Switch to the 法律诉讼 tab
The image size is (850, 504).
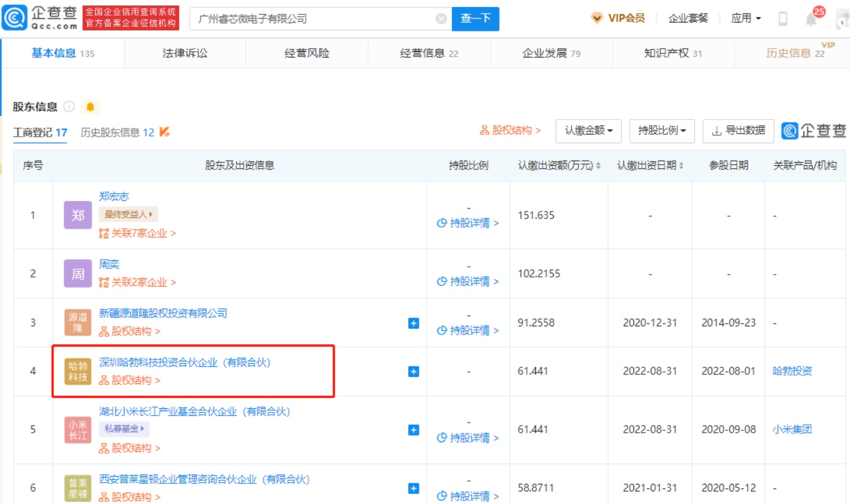[x=185, y=53]
